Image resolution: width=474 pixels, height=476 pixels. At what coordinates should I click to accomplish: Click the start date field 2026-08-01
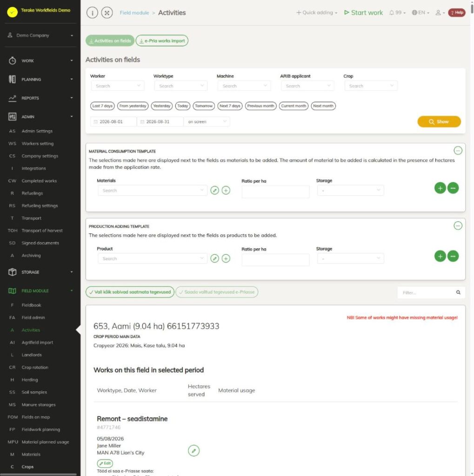(x=113, y=121)
